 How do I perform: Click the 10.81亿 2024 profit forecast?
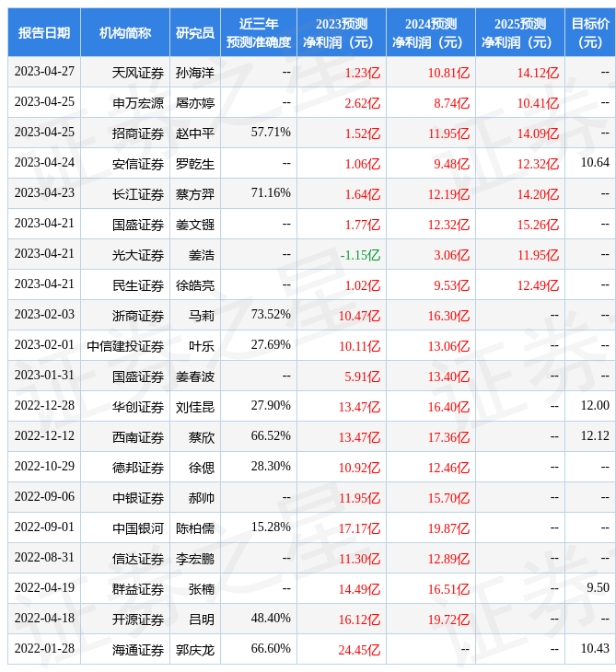448,73
